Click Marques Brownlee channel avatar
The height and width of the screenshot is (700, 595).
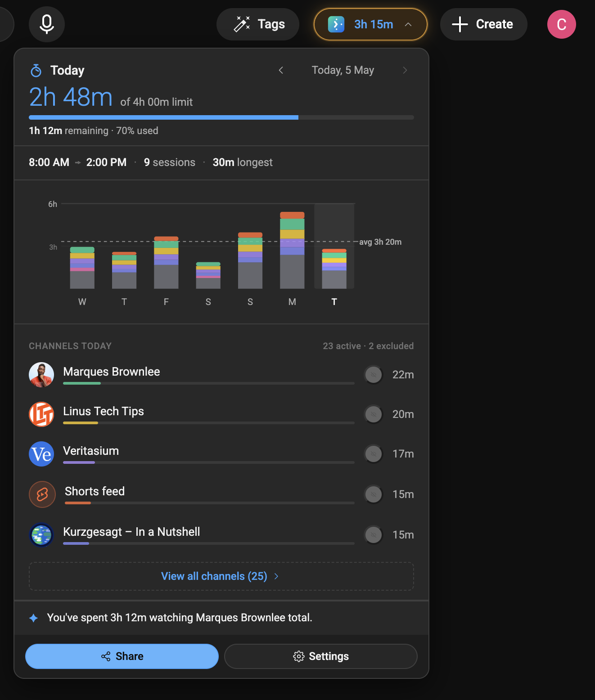(41, 375)
